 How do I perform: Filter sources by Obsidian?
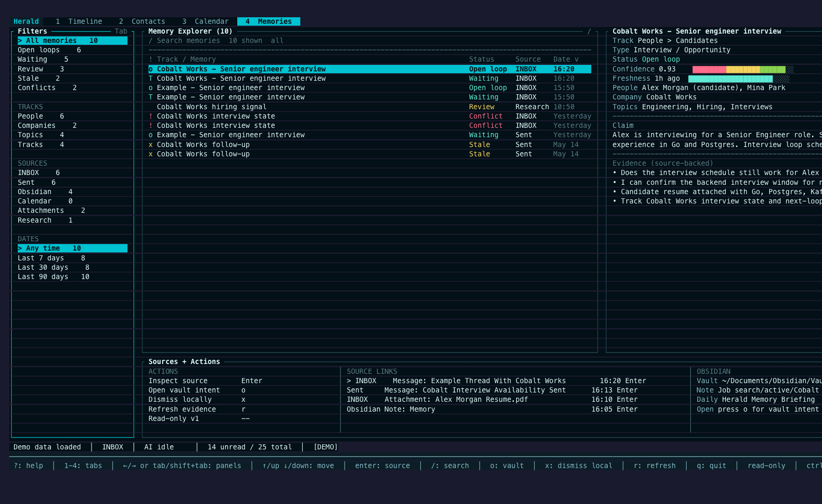pos(45,192)
